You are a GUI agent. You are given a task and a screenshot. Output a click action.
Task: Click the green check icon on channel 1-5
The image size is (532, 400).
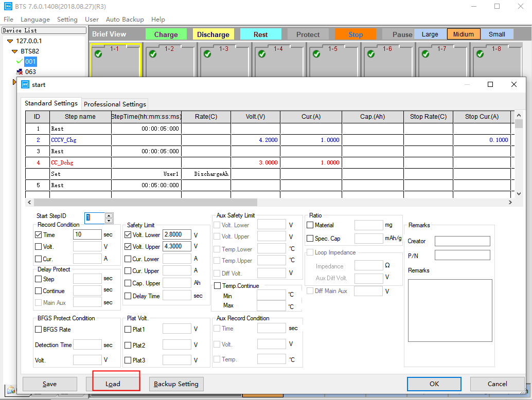coord(316,53)
